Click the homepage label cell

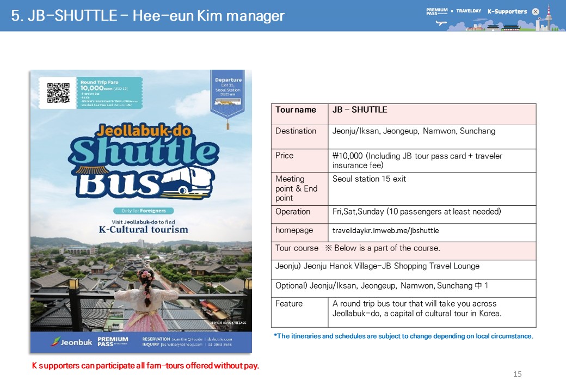pyautogui.click(x=300, y=233)
